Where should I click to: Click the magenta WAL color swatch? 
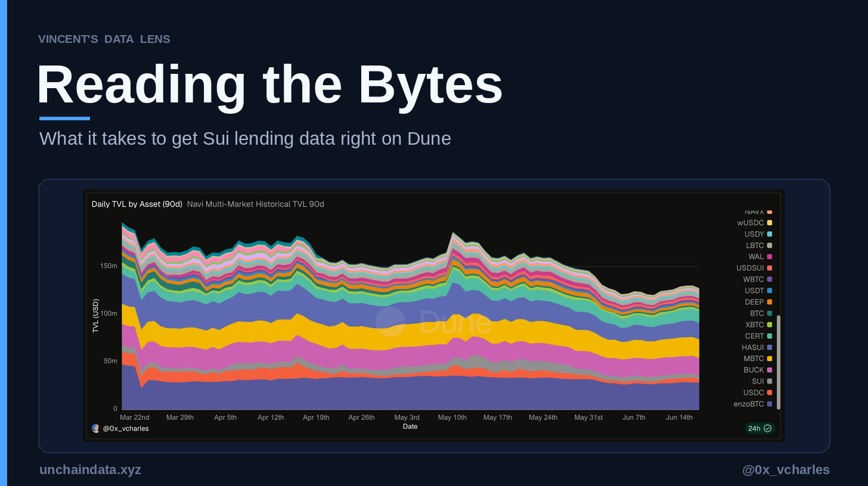pos(770,257)
